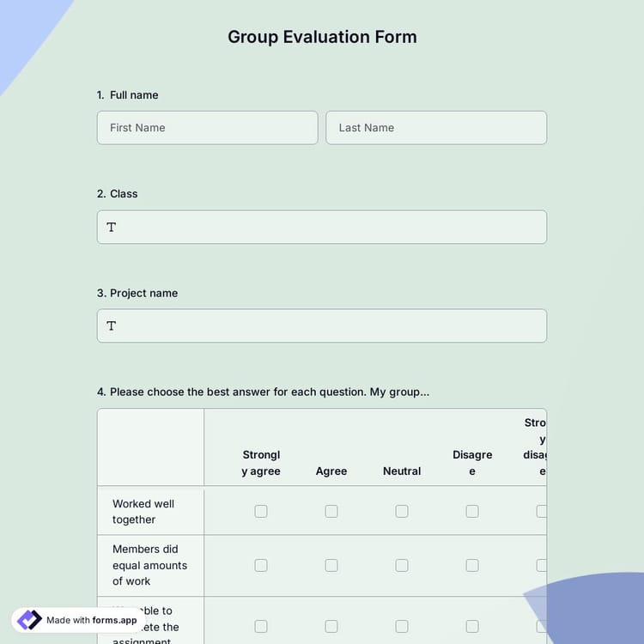Check Strongly agree for Worked well together
Image resolution: width=644 pixels, height=644 pixels.
pos(261,511)
